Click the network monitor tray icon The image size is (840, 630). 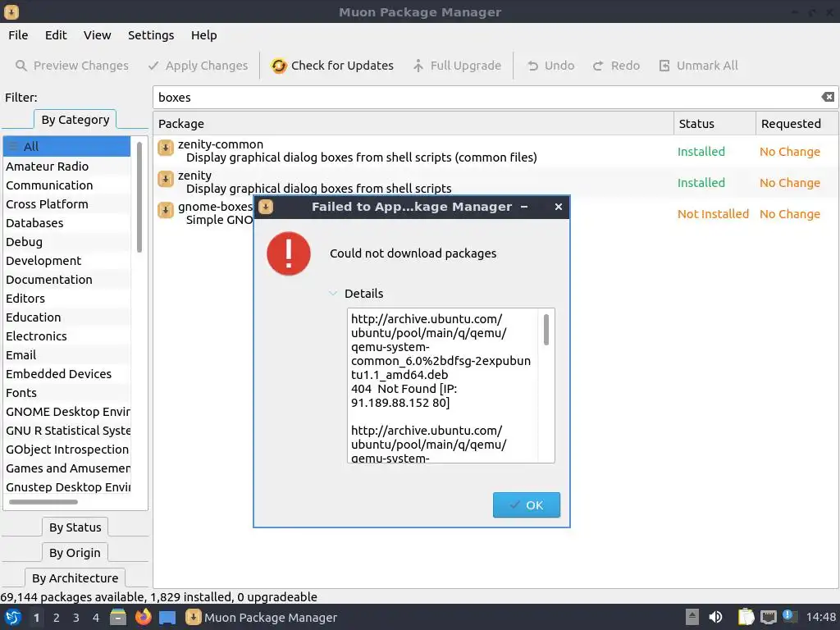click(x=768, y=617)
